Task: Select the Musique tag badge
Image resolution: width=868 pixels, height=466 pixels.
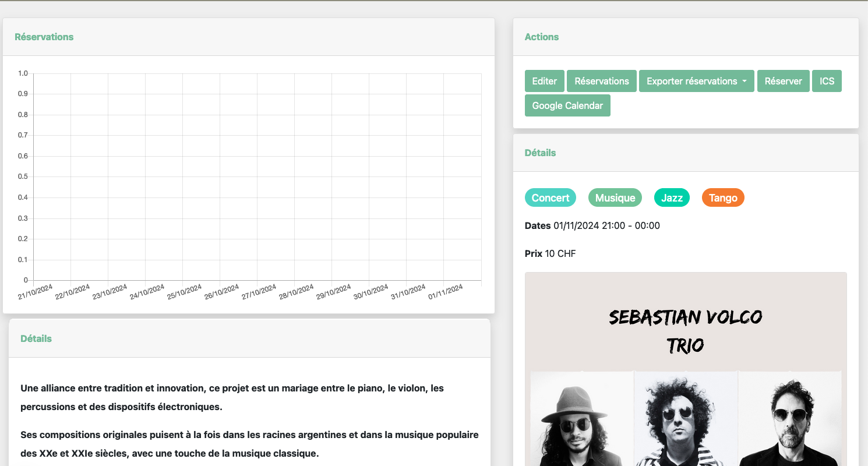Action: click(x=615, y=197)
